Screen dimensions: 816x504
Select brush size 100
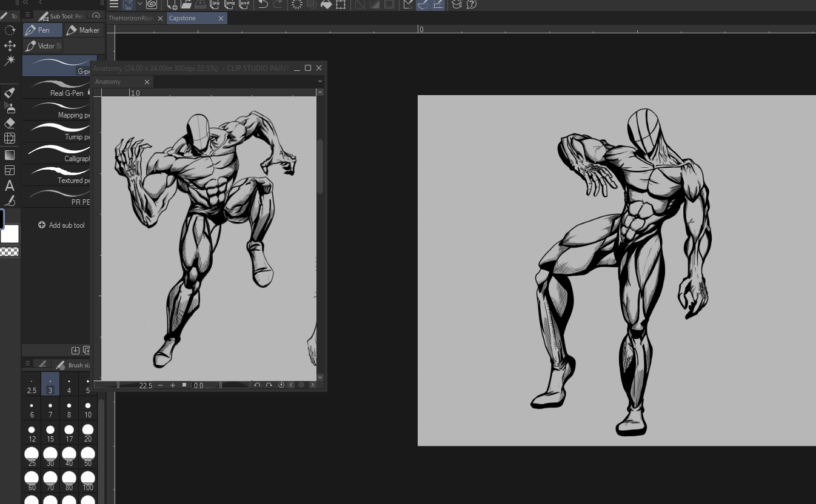tap(88, 482)
